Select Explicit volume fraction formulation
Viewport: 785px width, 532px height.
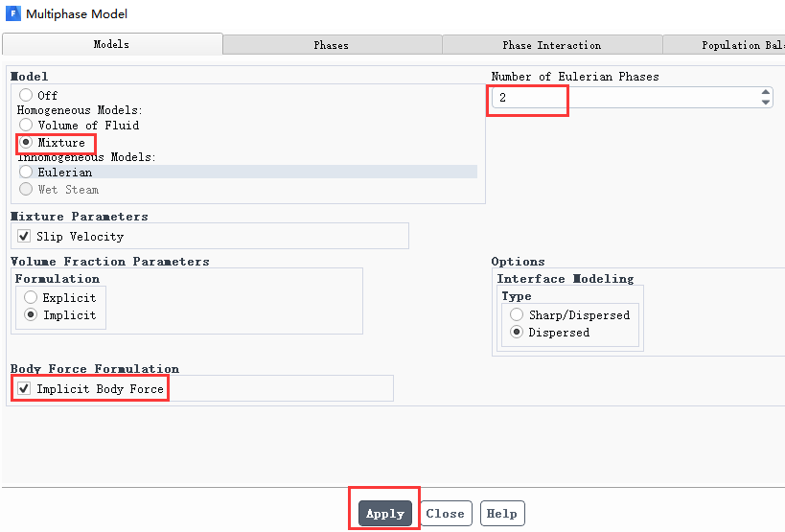click(31, 297)
